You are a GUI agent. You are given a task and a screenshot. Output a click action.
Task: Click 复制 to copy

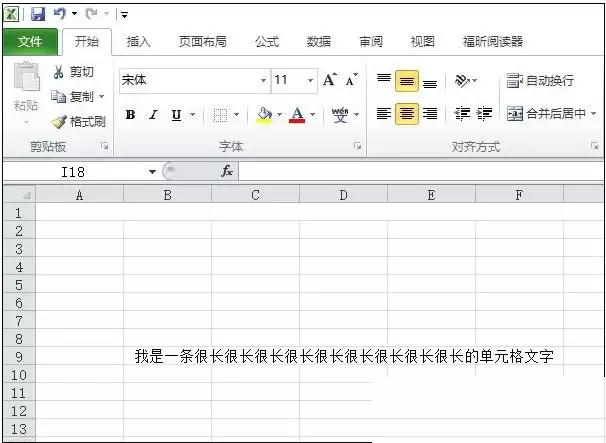pos(73,97)
